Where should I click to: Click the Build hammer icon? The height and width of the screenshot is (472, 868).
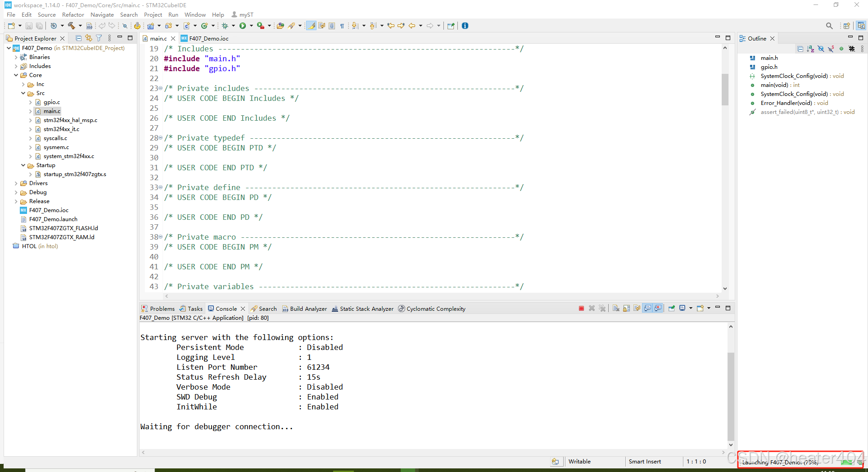[72, 26]
